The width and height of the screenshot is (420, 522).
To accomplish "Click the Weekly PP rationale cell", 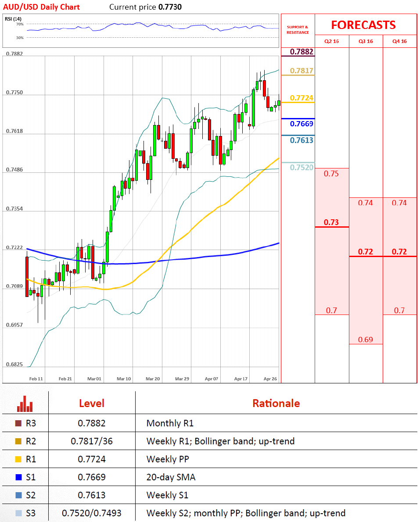I will 168,459.
